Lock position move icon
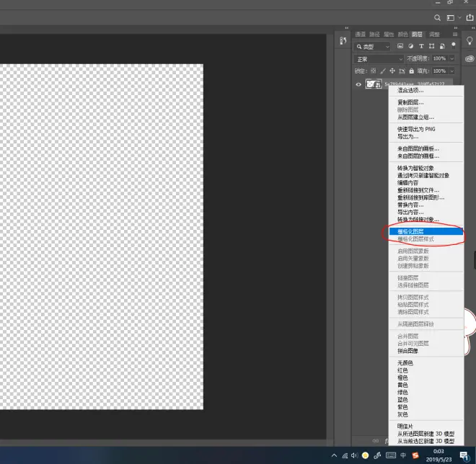The width and height of the screenshot is (476, 464). point(392,71)
